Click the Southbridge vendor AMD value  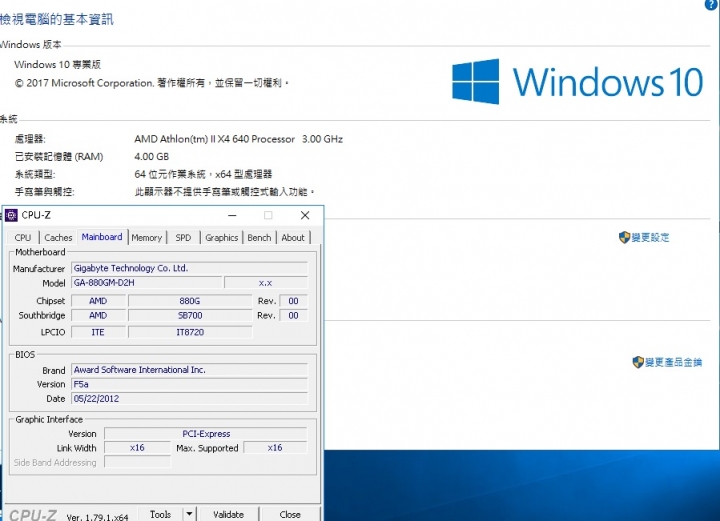[x=98, y=316]
